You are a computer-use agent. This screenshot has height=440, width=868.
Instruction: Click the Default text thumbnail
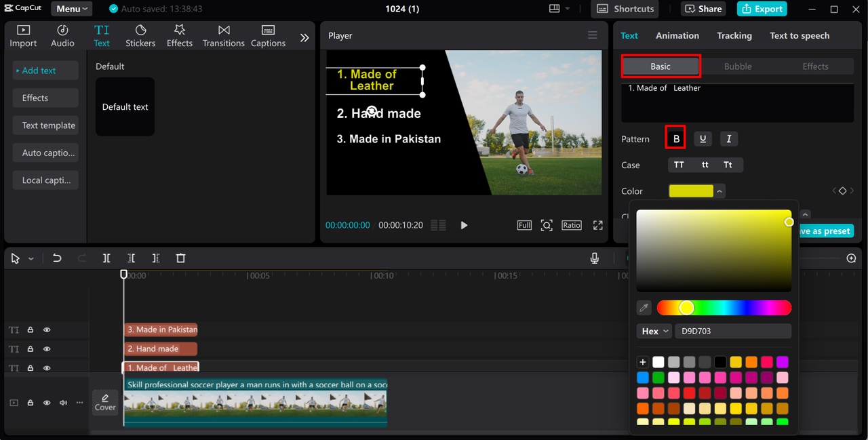click(125, 106)
